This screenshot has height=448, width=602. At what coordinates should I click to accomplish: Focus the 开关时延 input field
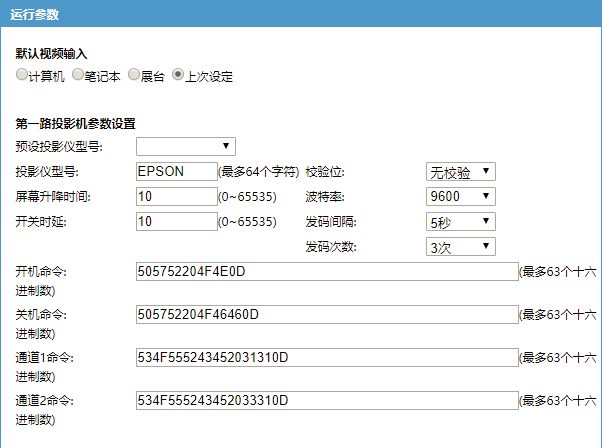(176, 222)
